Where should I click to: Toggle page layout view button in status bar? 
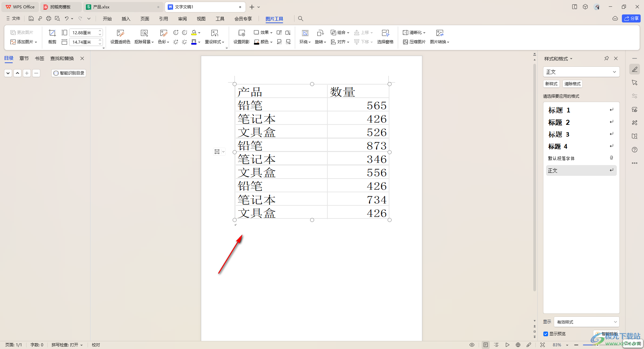[486, 345]
